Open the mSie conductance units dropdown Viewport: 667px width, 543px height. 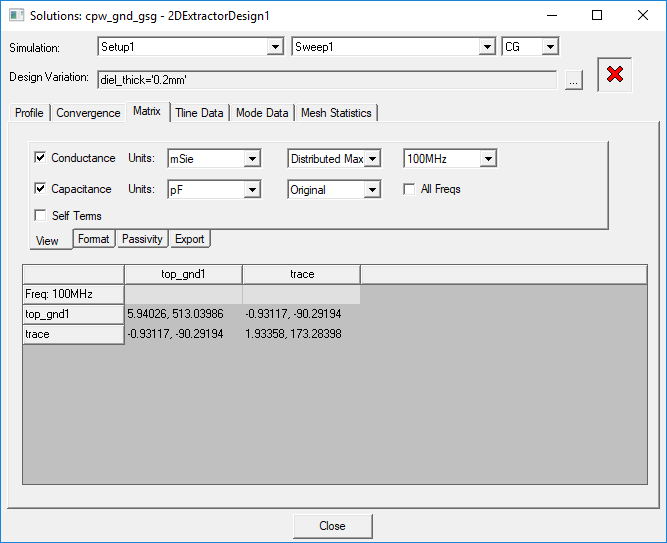(x=251, y=159)
